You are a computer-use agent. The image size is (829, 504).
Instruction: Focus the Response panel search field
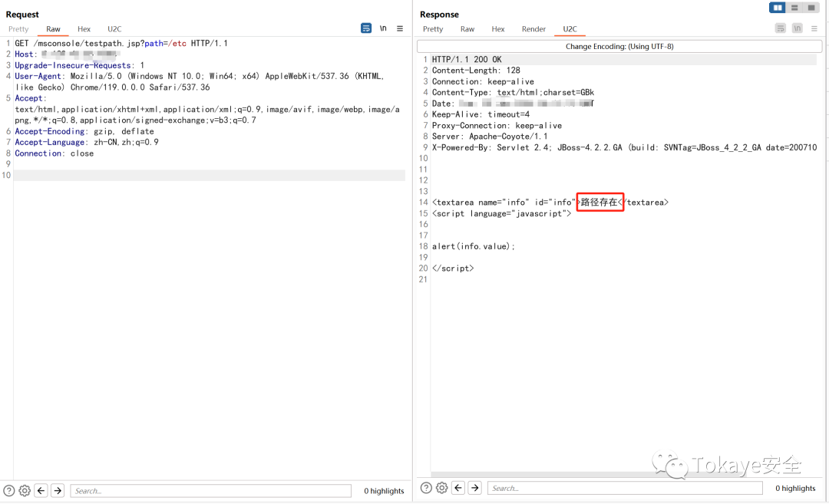(625, 488)
